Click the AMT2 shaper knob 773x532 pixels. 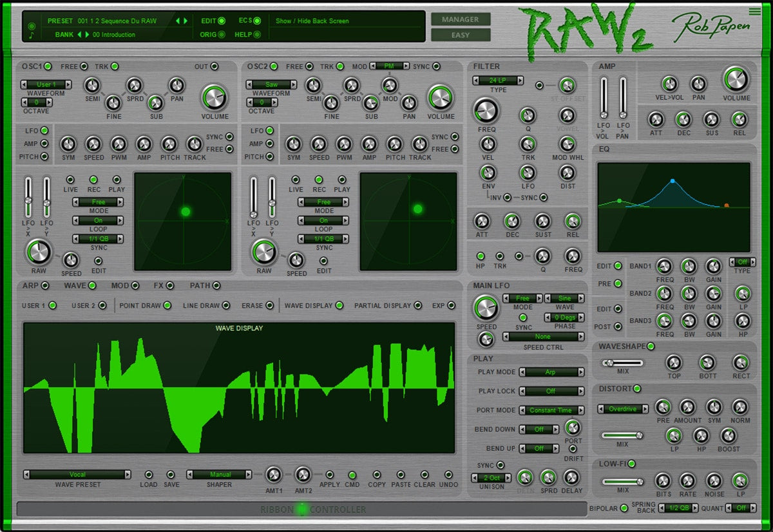303,475
